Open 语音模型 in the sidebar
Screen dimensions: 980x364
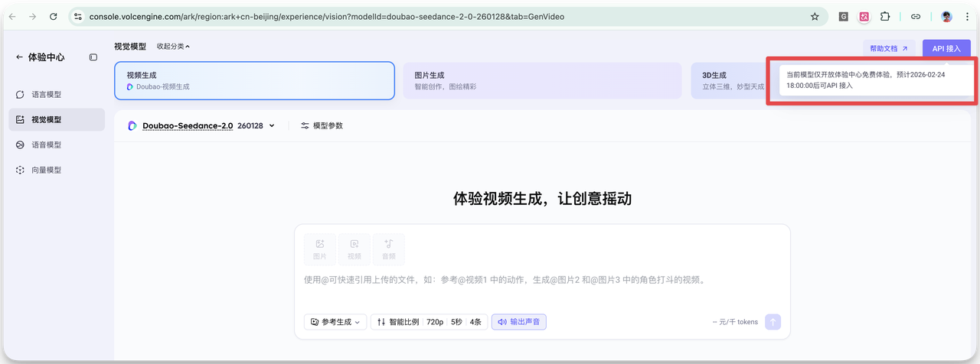coord(57,145)
